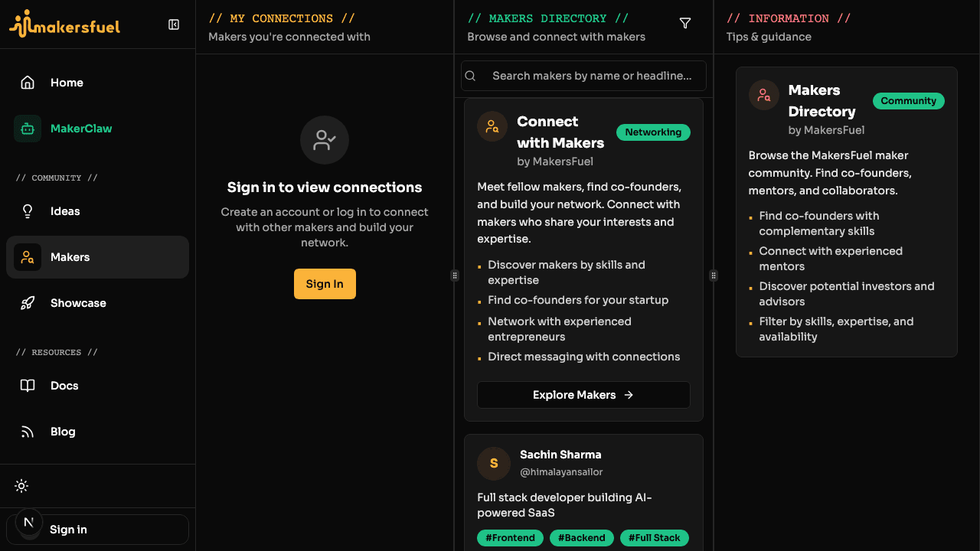Image resolution: width=980 pixels, height=551 pixels.
Task: Click the yellow Sign In button
Action: [x=325, y=284]
